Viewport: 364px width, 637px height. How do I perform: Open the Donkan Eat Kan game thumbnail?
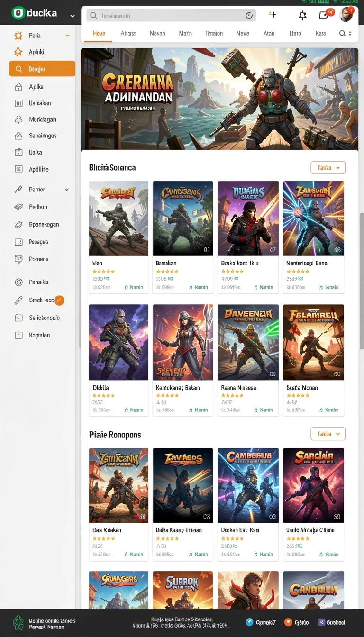tap(248, 485)
